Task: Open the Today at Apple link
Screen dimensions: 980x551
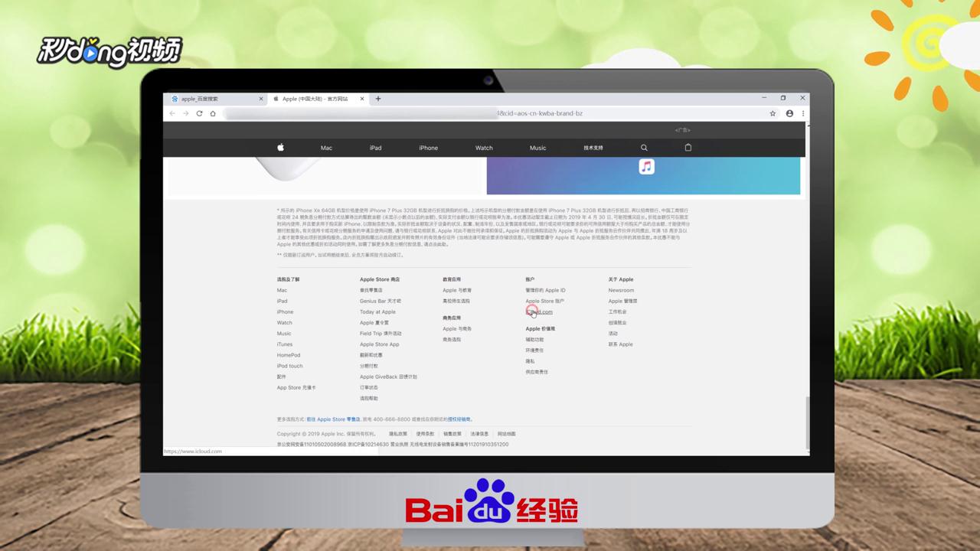Action: pos(377,311)
